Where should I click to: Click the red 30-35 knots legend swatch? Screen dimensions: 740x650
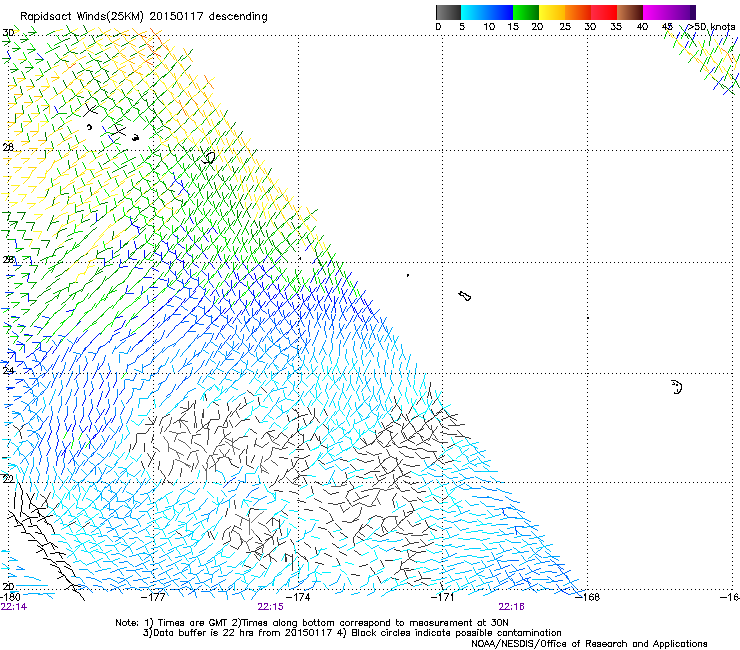click(x=604, y=12)
